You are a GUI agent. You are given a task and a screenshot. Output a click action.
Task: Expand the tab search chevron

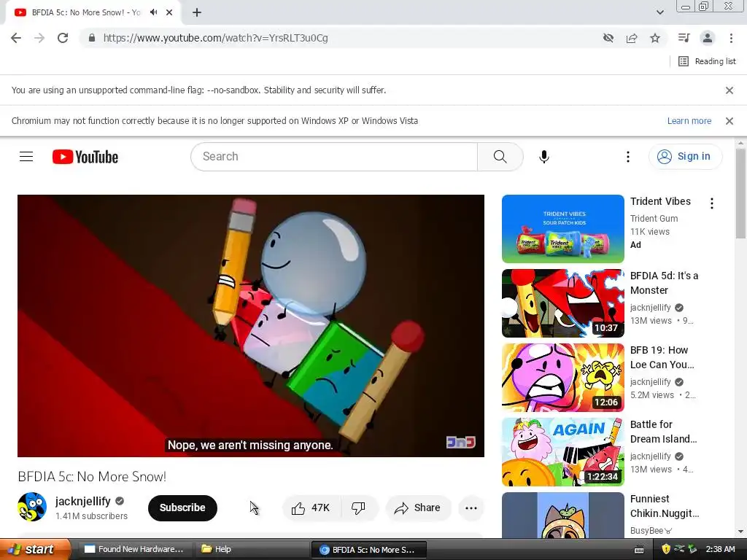[x=659, y=12]
